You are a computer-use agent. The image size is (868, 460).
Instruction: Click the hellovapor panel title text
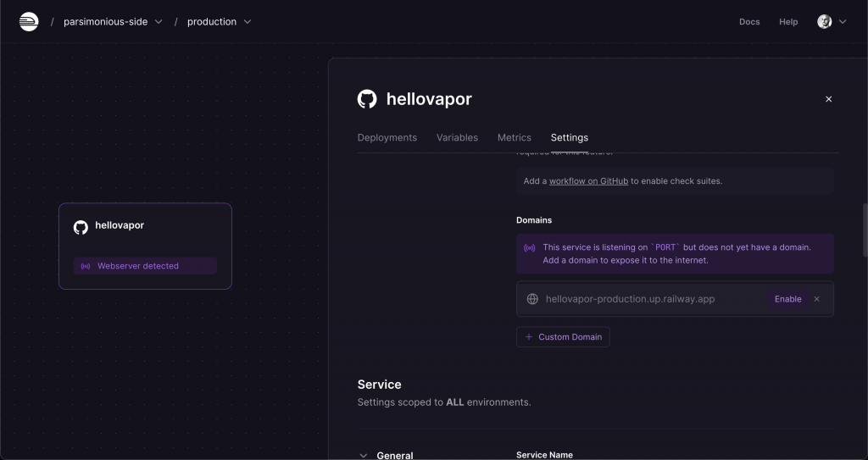click(429, 99)
